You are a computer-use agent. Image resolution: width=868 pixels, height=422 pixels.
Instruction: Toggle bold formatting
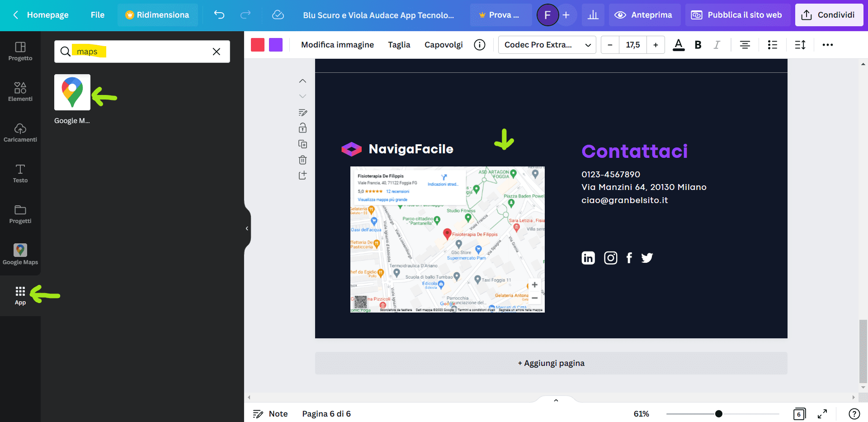coord(698,45)
